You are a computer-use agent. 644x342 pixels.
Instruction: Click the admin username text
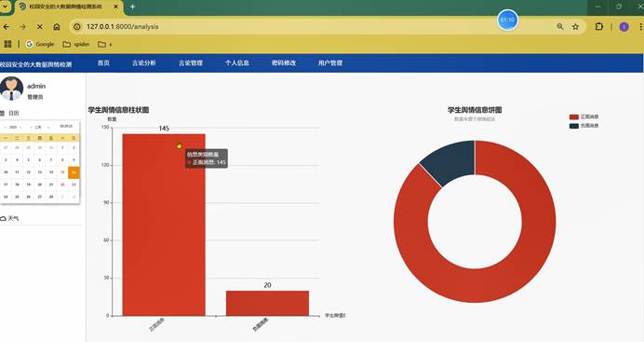pyautogui.click(x=36, y=86)
